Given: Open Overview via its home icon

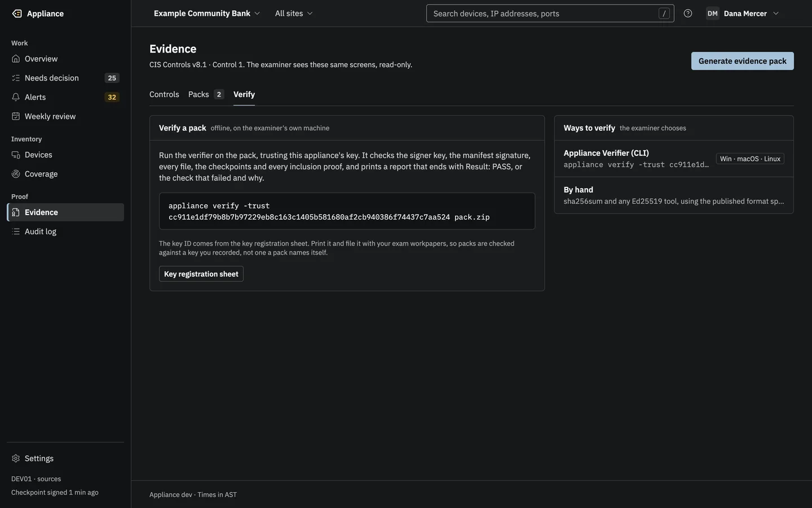Looking at the screenshot, I should [x=16, y=59].
